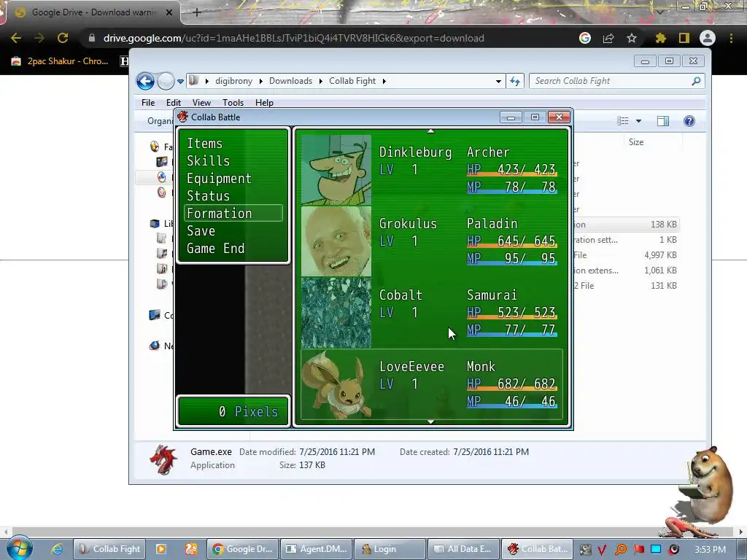Open the 2pac Shakur bookmark
The height and width of the screenshot is (560, 747).
[x=61, y=61]
